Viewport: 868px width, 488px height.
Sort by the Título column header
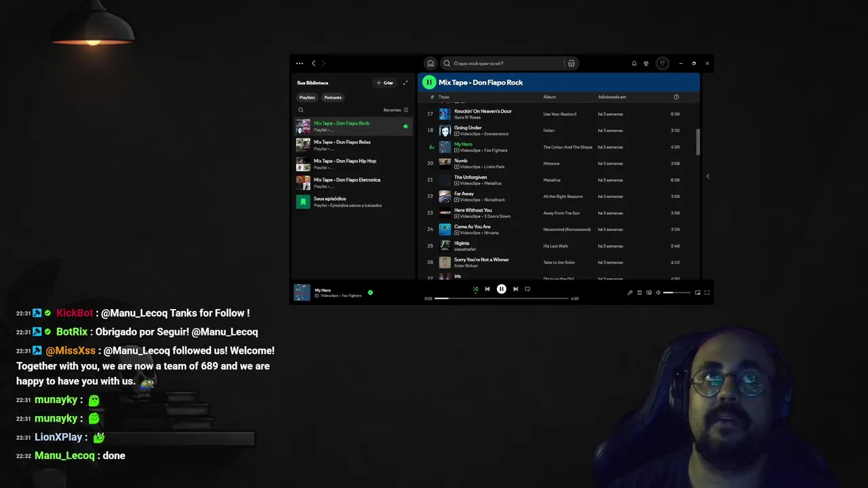tap(443, 97)
